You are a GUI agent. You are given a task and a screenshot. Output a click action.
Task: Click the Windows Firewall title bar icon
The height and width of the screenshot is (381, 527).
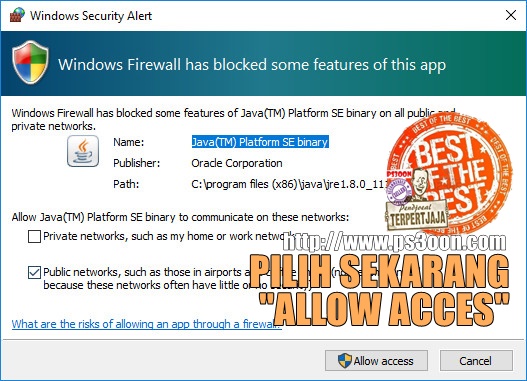pos(17,15)
